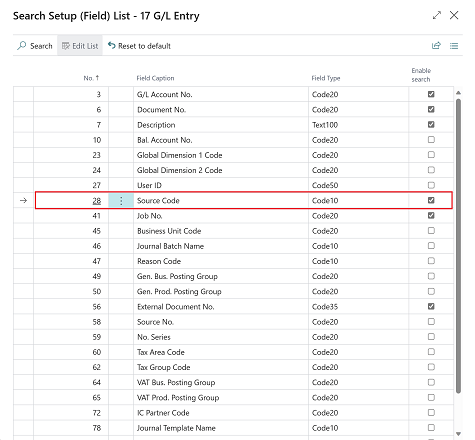
Task: Uncheck Enable search for Description
Action: tap(431, 125)
